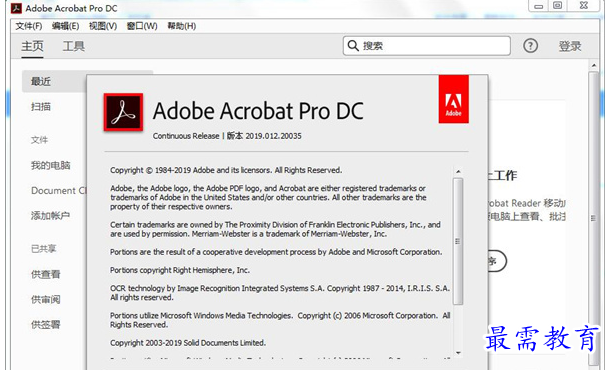Viewport: 607px width, 370px height.
Task: Click the 搜索 search field
Action: (x=427, y=46)
